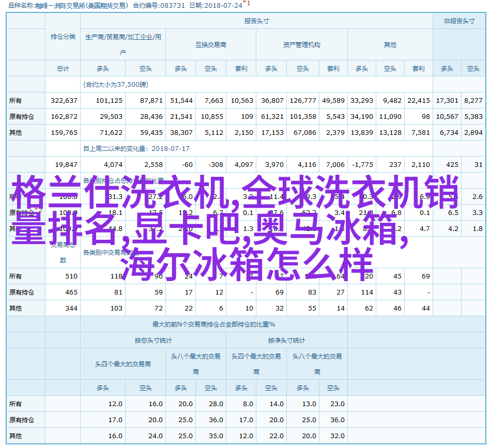Image resolution: width=491 pixels, height=448 pixels.
Task: Click the 总计 subheader
Action: click(63, 69)
